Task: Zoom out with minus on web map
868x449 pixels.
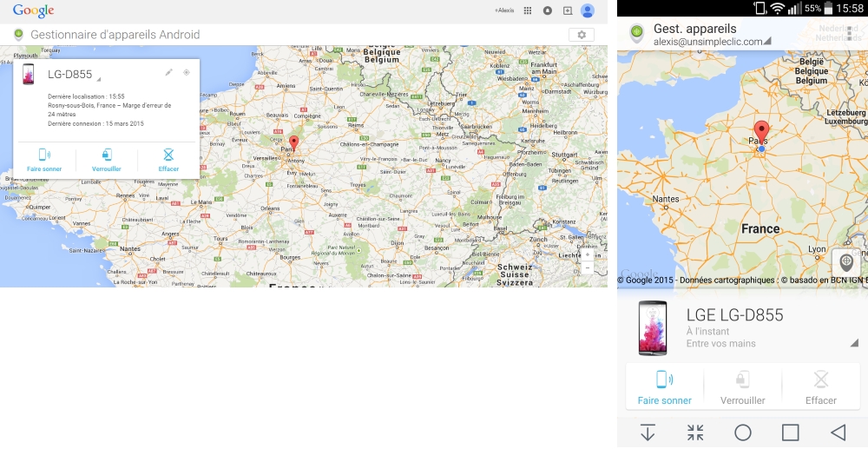Action: pos(587,267)
